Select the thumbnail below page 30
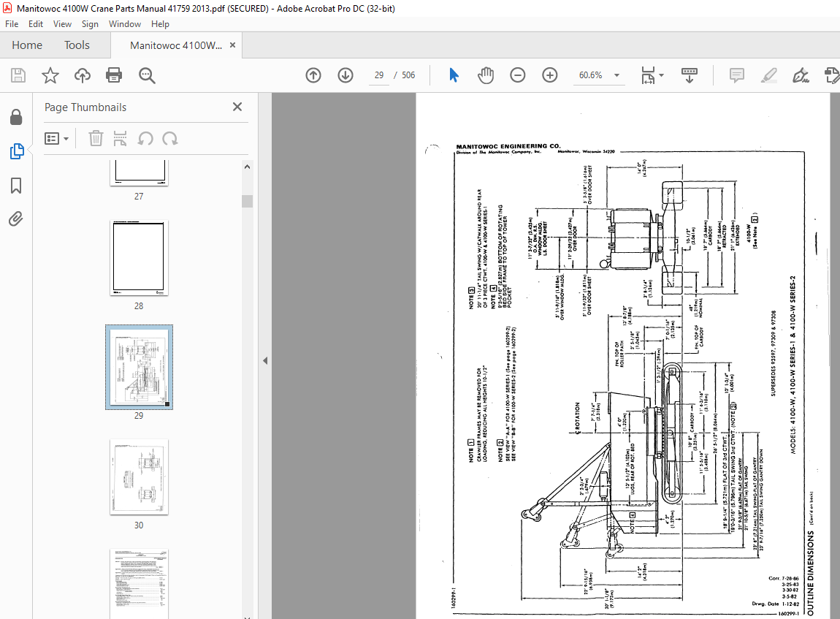This screenshot has width=840, height=619. tap(140, 584)
